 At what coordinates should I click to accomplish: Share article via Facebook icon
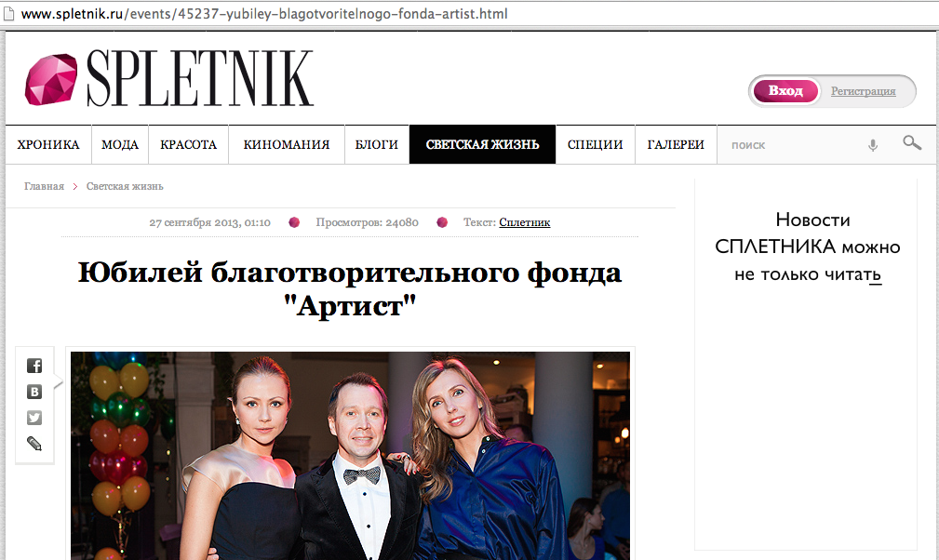[x=34, y=366]
